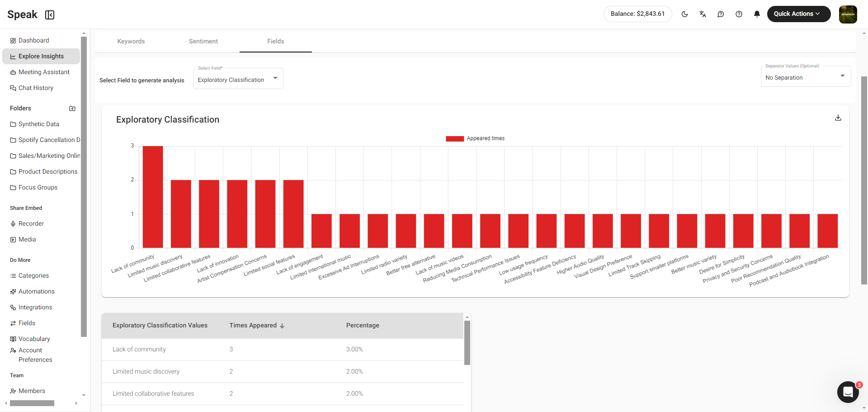
Task: Switch to the Keywords tab
Action: point(131,41)
